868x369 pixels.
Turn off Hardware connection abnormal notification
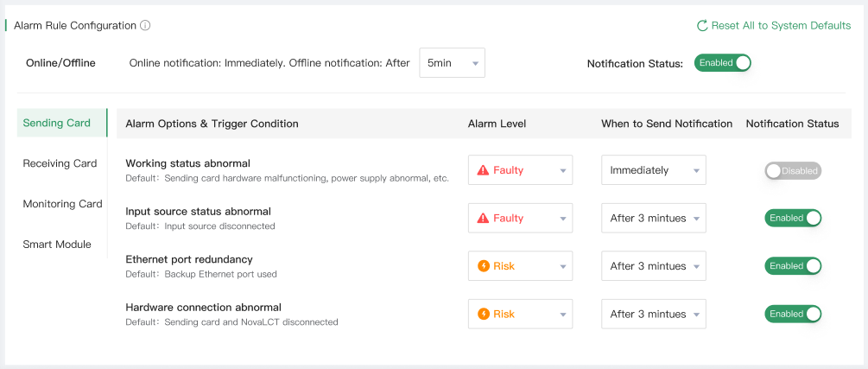click(792, 315)
